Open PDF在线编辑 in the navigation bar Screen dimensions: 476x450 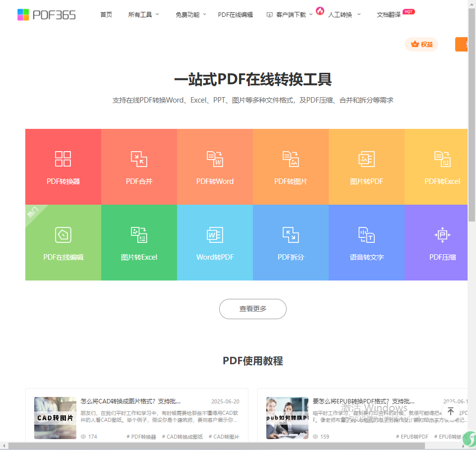(235, 15)
